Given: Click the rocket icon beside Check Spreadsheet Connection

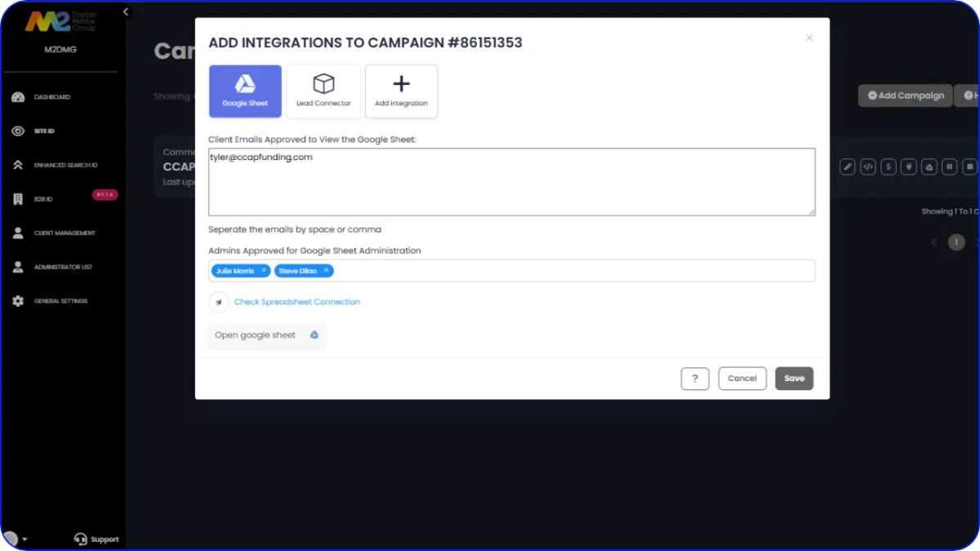Looking at the screenshot, I should click(219, 302).
